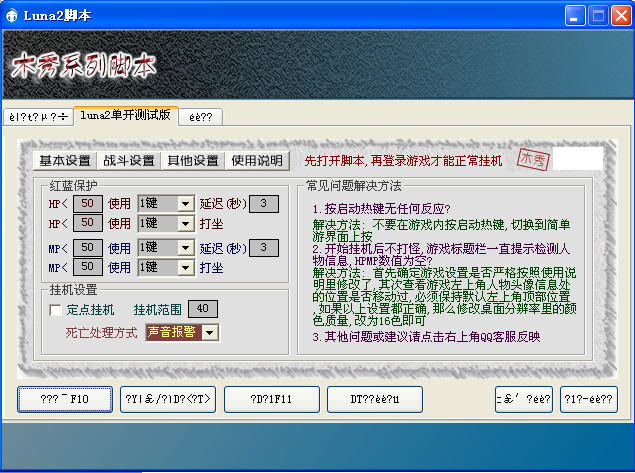Click the F10 start hotkey button
Image resolution: width=635 pixels, height=473 pixels.
(x=65, y=399)
